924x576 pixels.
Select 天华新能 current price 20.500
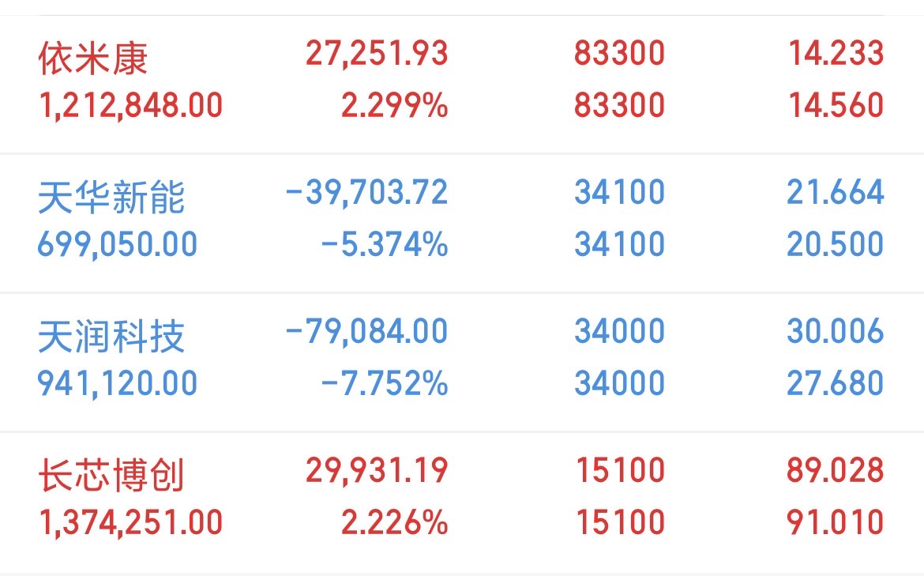[836, 244]
